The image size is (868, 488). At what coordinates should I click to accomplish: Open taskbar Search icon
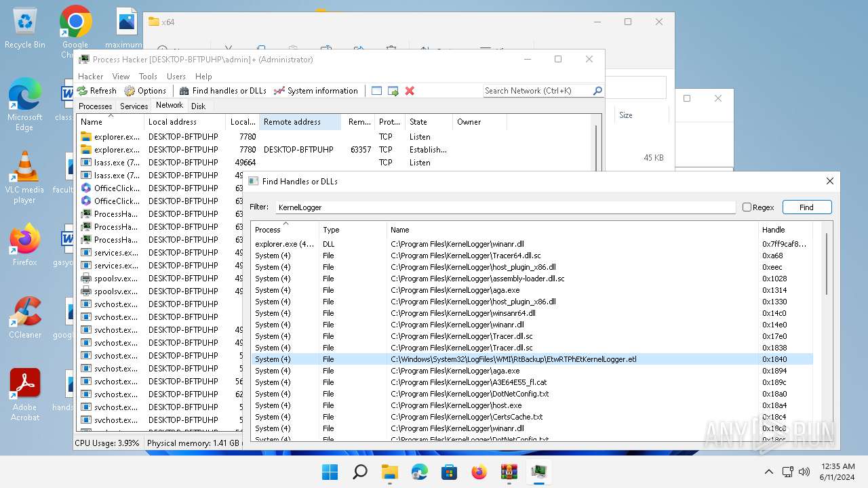360,472
